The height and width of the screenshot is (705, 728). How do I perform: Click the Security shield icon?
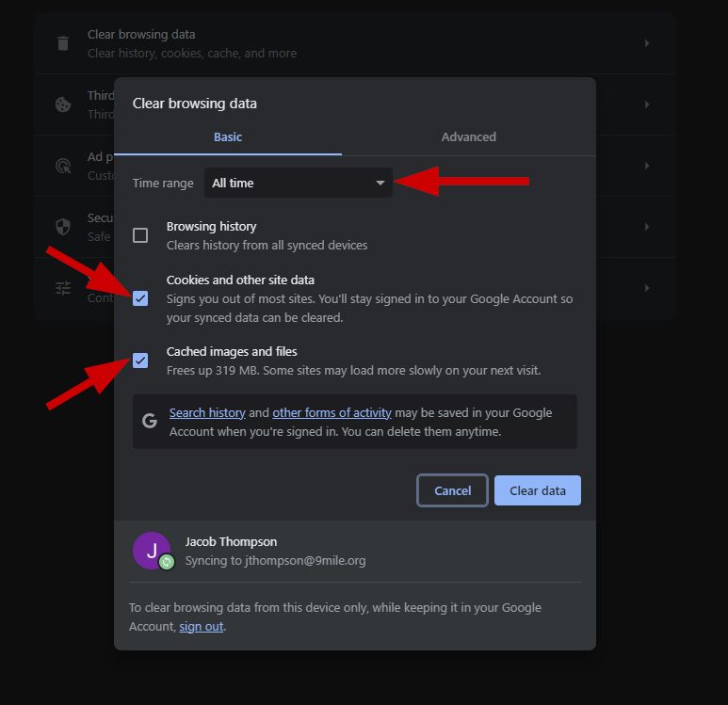63,227
